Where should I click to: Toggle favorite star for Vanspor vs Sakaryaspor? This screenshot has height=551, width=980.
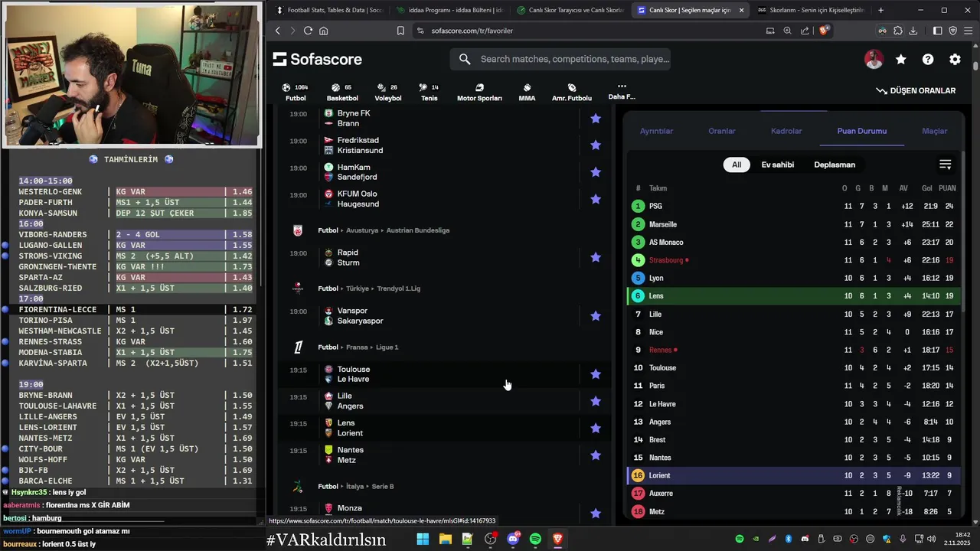[x=596, y=315]
